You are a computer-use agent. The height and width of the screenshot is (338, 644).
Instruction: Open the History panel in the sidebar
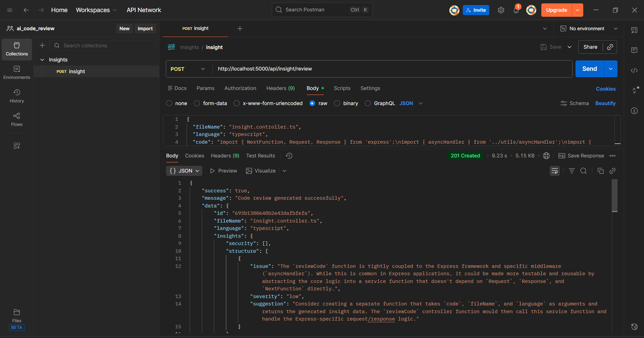[17, 95]
